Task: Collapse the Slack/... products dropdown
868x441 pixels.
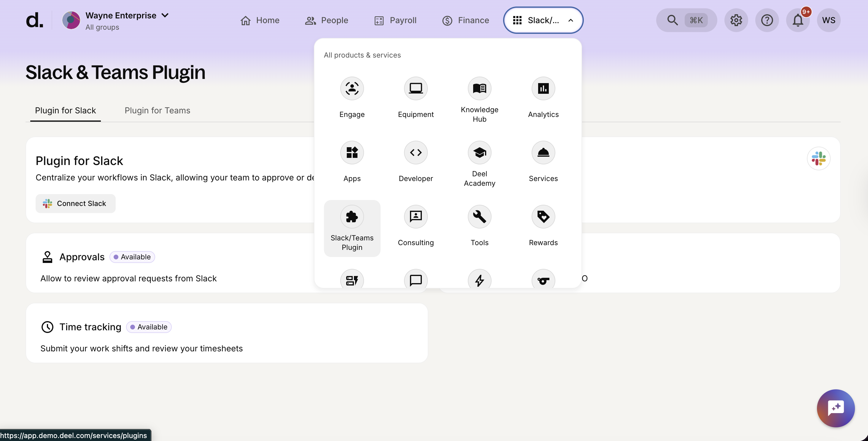Action: pos(543,20)
